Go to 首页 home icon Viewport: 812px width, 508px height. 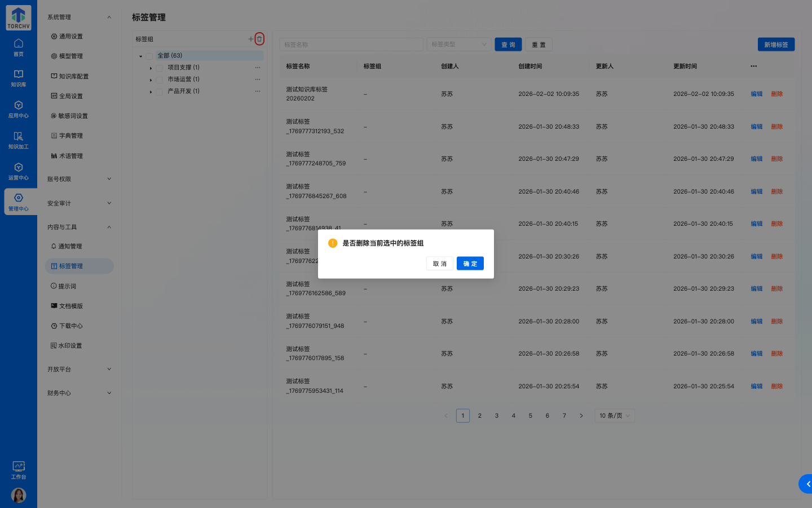[19, 47]
